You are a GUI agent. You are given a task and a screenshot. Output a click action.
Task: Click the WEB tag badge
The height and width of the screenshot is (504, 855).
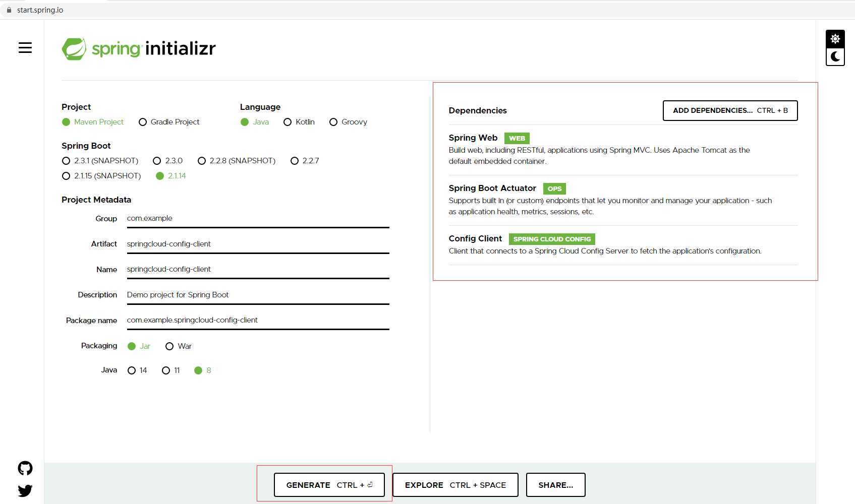[517, 138]
